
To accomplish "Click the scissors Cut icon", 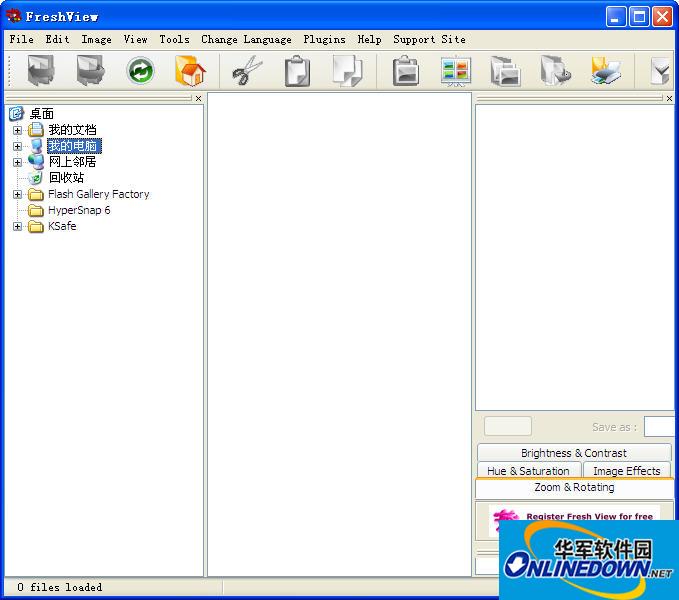I will [247, 71].
